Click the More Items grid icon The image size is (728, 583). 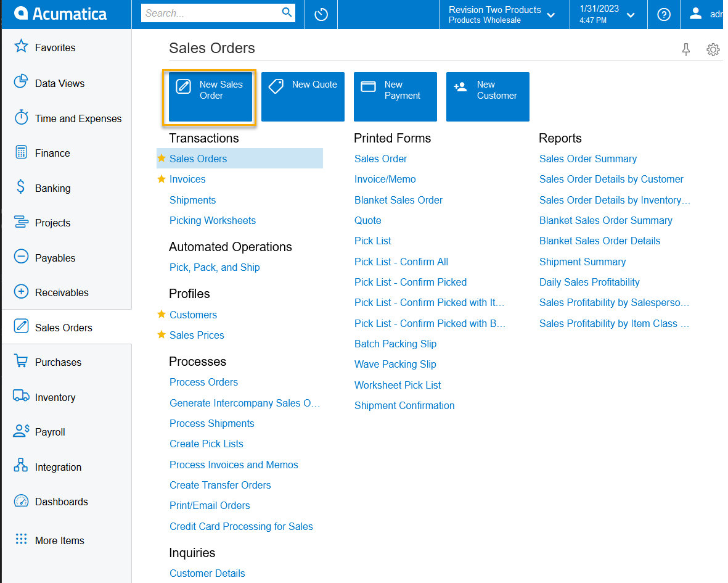tap(21, 539)
